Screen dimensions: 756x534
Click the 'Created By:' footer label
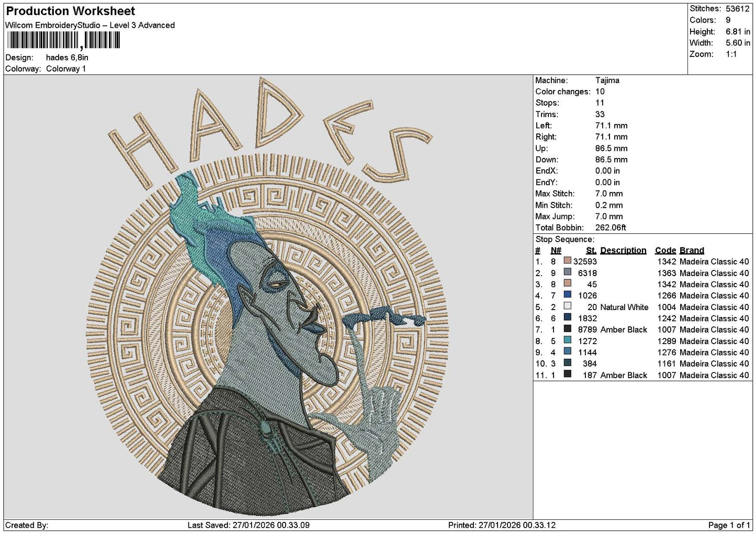click(27, 525)
